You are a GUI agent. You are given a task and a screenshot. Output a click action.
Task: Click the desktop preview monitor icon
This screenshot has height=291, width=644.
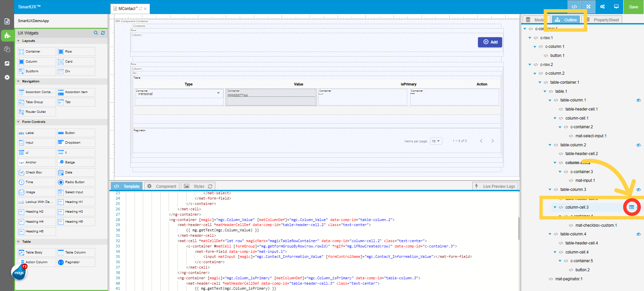pos(616,7)
